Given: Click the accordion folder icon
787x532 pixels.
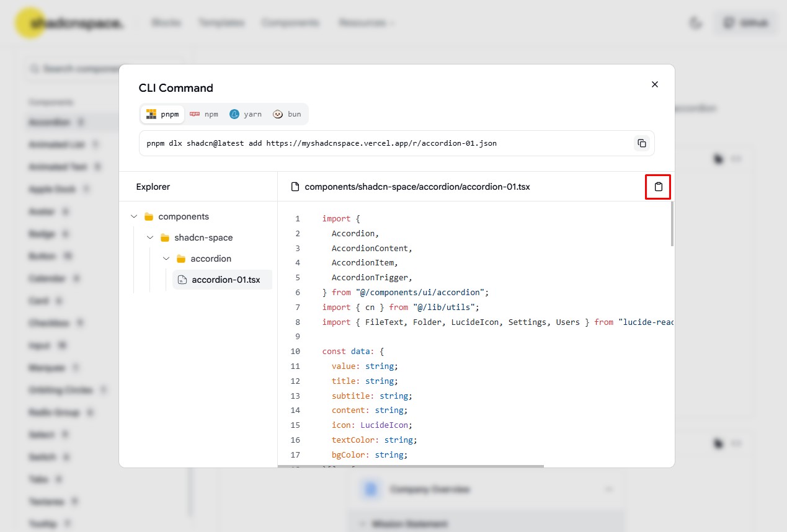Looking at the screenshot, I should click(181, 259).
